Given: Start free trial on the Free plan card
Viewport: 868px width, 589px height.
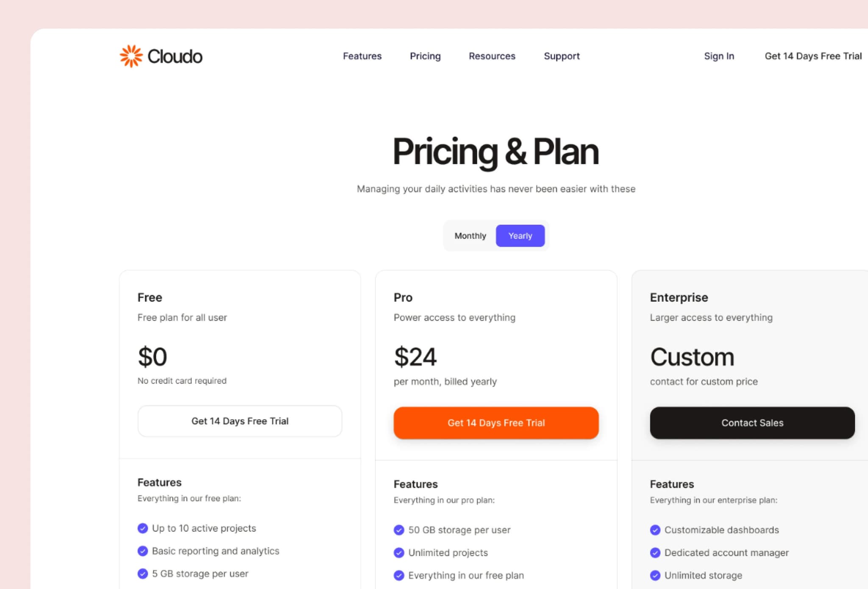Looking at the screenshot, I should tap(240, 421).
